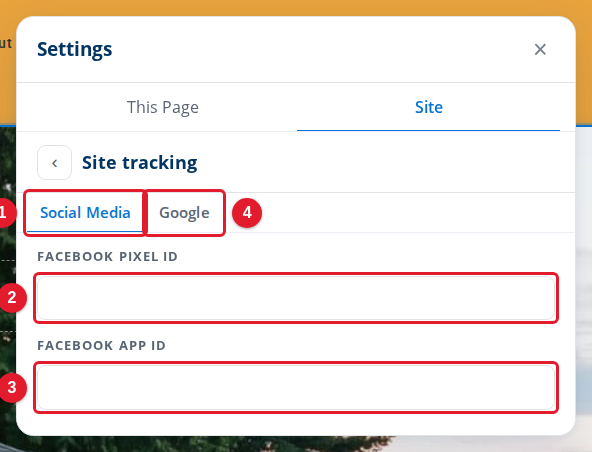Focus the Facebook App ID field
This screenshot has width=592, height=452.
click(x=296, y=387)
